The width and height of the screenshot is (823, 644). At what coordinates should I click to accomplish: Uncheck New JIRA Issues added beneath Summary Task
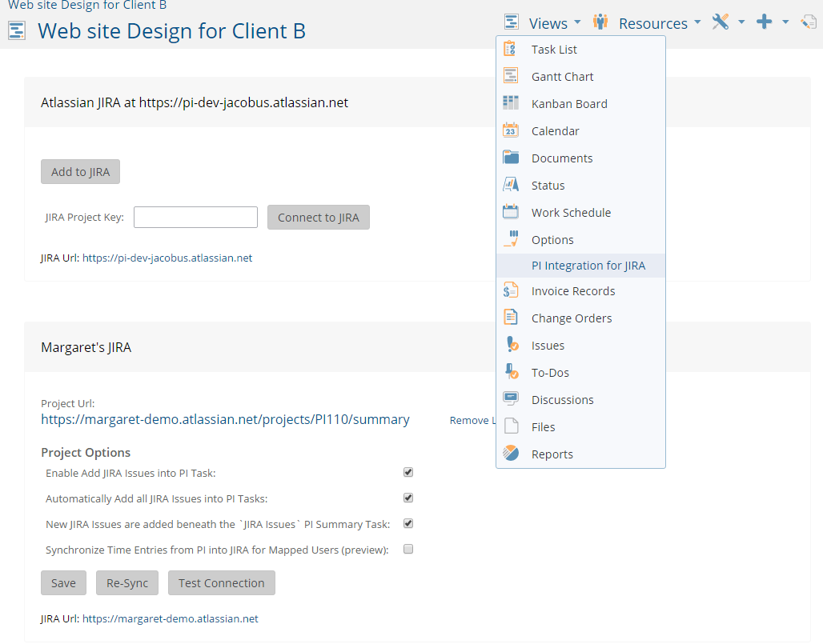(408, 523)
